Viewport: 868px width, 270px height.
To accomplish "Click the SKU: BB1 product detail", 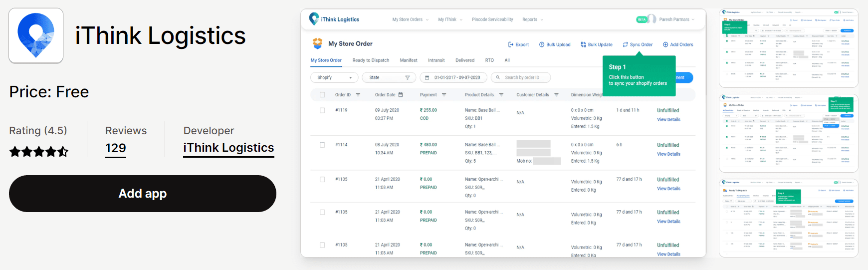I will click(x=473, y=118).
